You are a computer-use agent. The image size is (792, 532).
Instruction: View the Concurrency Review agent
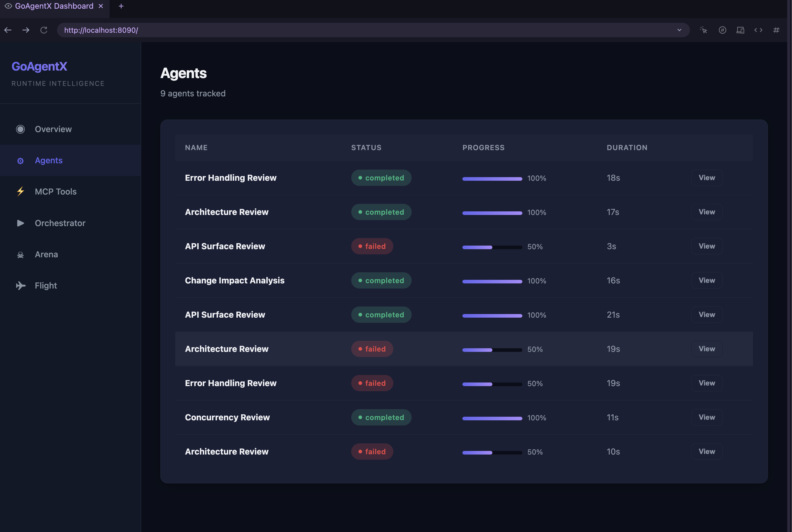click(707, 417)
